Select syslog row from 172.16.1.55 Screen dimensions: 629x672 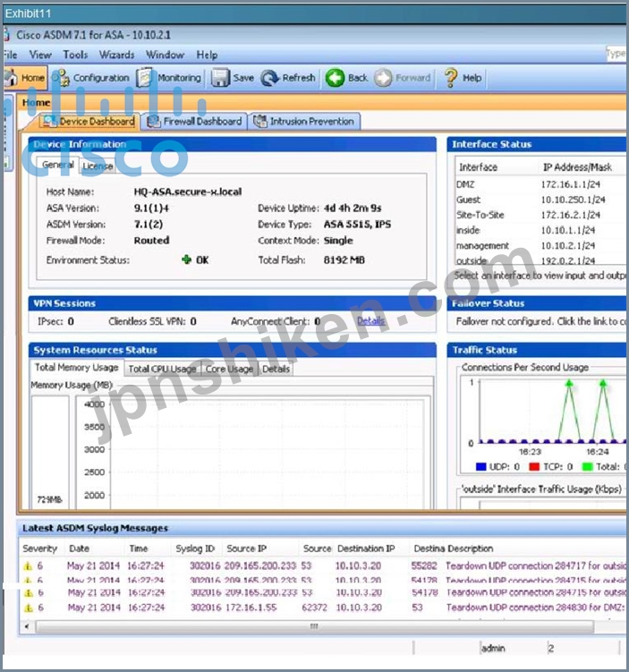(x=324, y=608)
